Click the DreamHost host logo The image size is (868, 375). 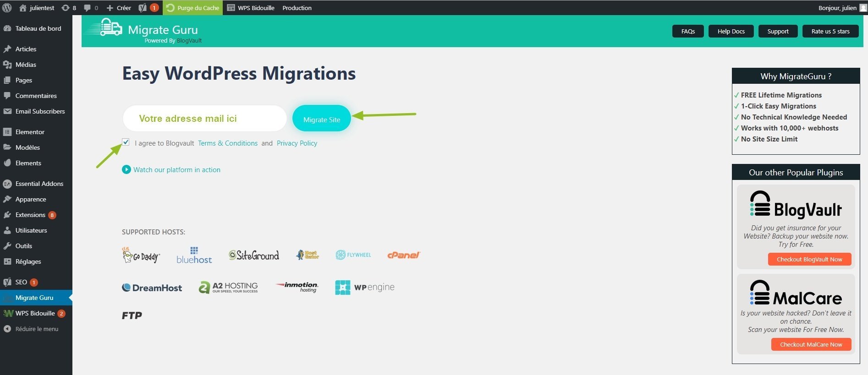click(152, 288)
